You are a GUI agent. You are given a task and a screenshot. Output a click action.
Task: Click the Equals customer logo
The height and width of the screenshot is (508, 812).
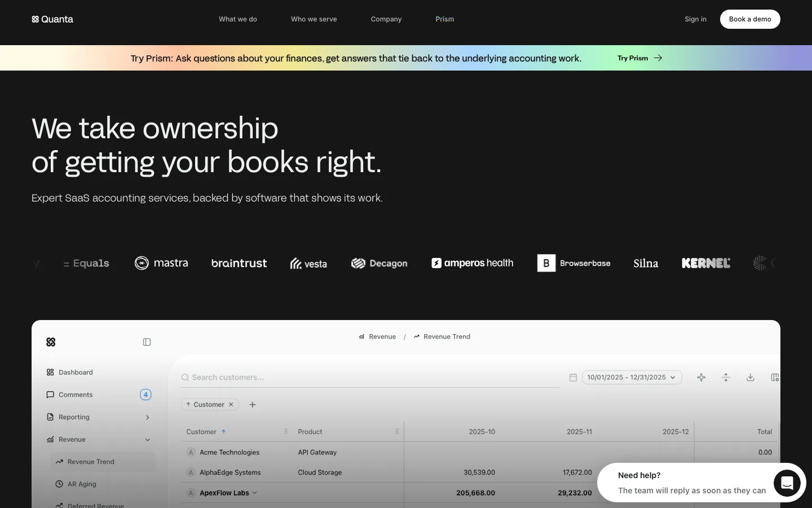[86, 263]
